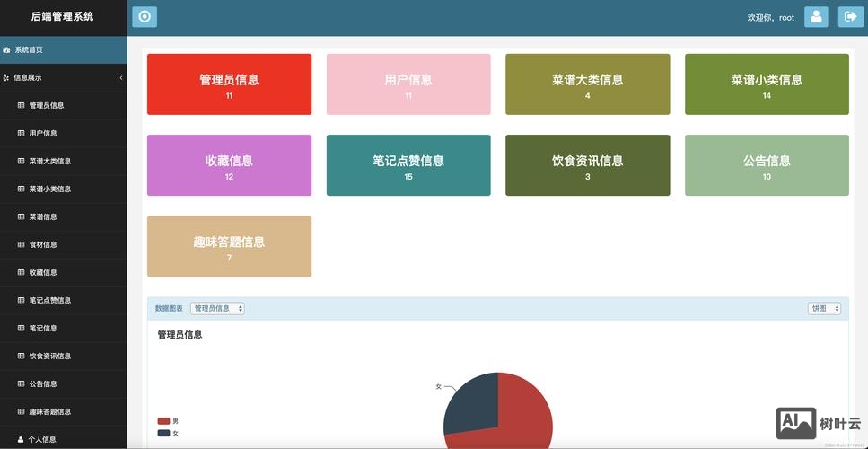Click the table icon beside 菜谱信息
The height and width of the screenshot is (449, 868).
21,216
